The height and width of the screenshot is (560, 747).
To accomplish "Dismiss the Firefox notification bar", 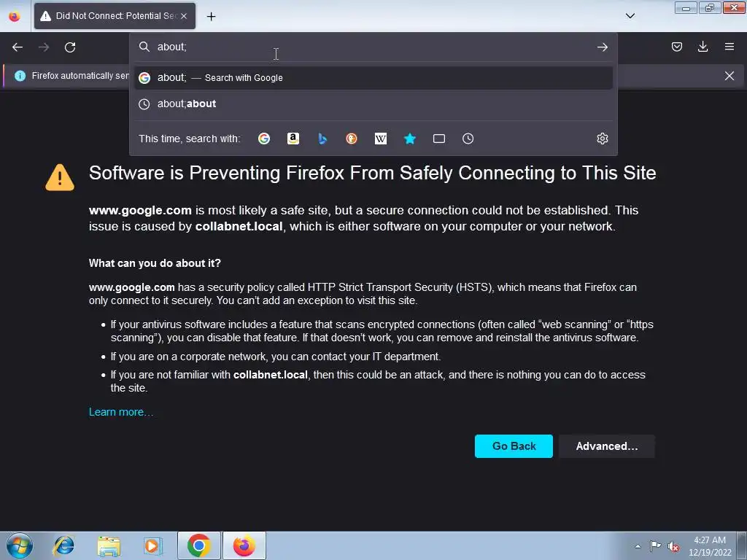I will tap(729, 76).
